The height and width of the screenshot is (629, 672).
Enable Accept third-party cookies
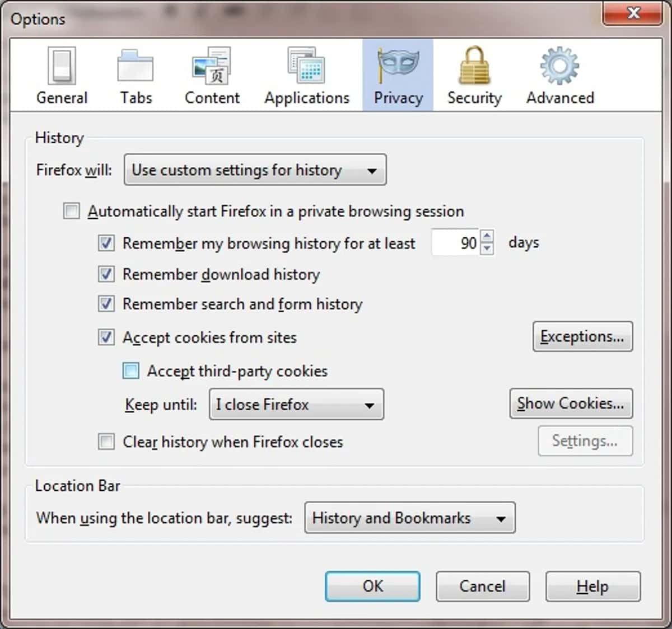click(130, 371)
